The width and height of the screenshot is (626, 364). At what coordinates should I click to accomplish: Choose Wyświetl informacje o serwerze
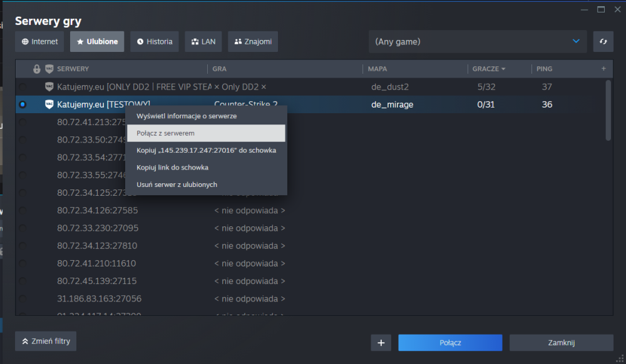[206, 116]
